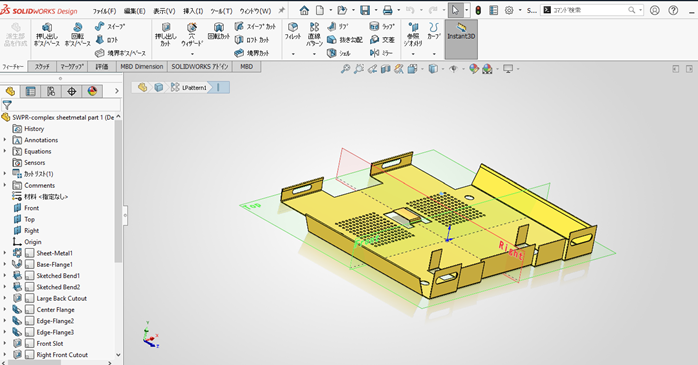Image resolution: width=698 pixels, height=365 pixels.
Task: Select the Origin item in the tree
Action: pos(32,242)
